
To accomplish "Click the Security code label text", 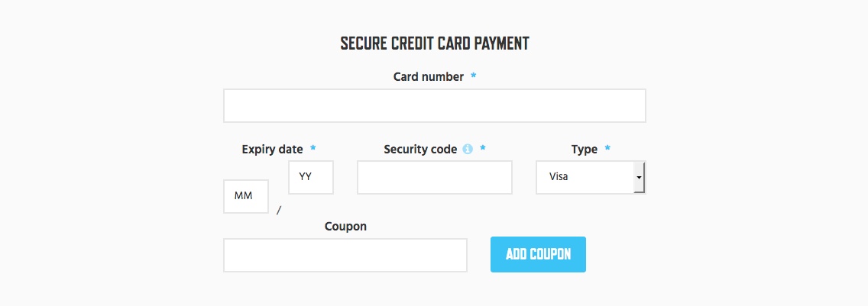I will pyautogui.click(x=420, y=150).
